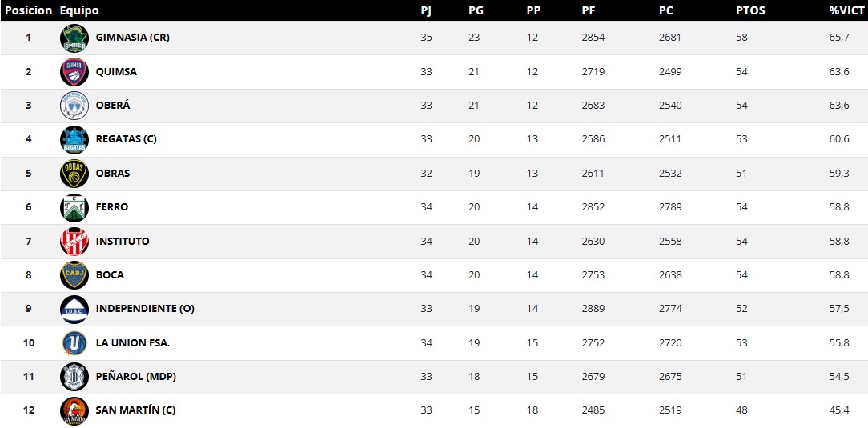Click the Oberá team logo

pyautogui.click(x=74, y=106)
